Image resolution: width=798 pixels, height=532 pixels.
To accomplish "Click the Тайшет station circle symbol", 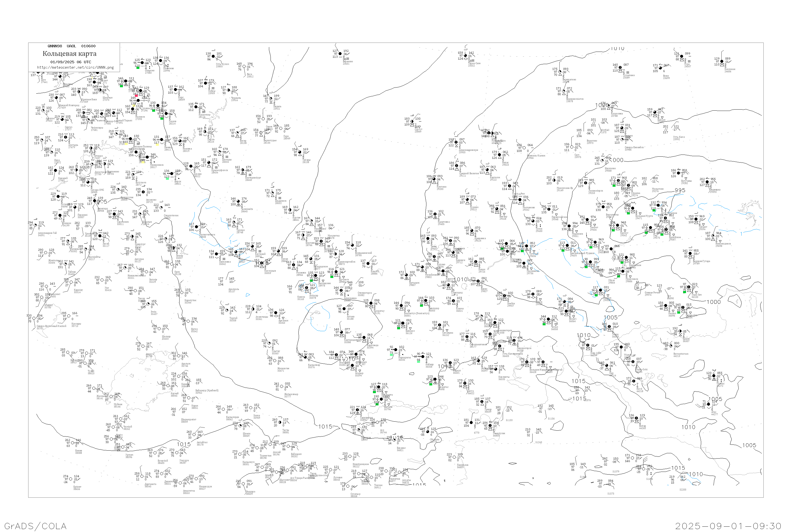I will [x=696, y=219].
